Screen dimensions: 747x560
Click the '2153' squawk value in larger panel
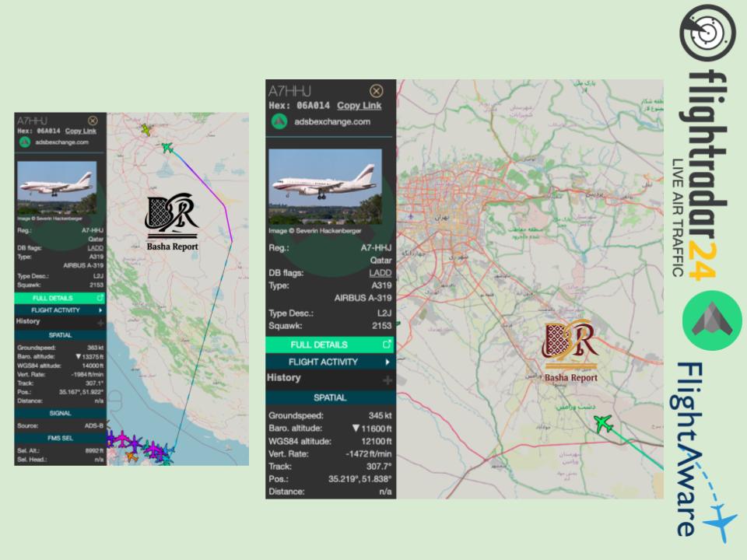tap(381, 326)
